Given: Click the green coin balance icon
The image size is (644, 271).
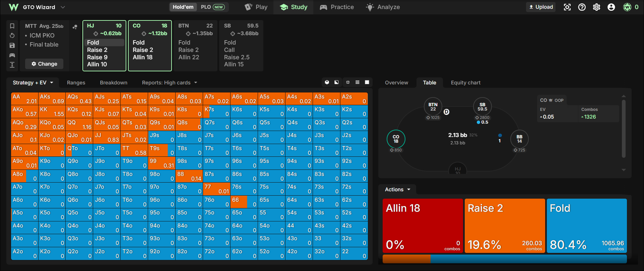Looking at the screenshot, I should (x=627, y=7).
